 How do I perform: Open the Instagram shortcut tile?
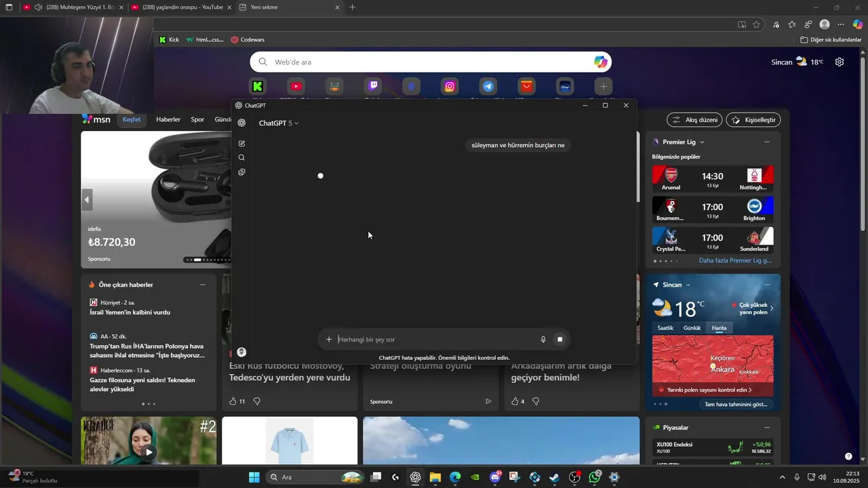click(450, 86)
